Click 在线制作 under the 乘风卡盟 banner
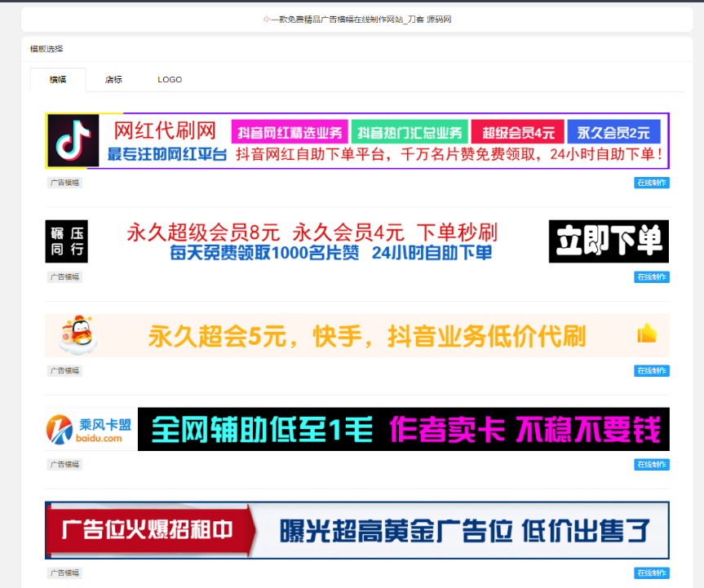704x588 pixels. tap(652, 465)
